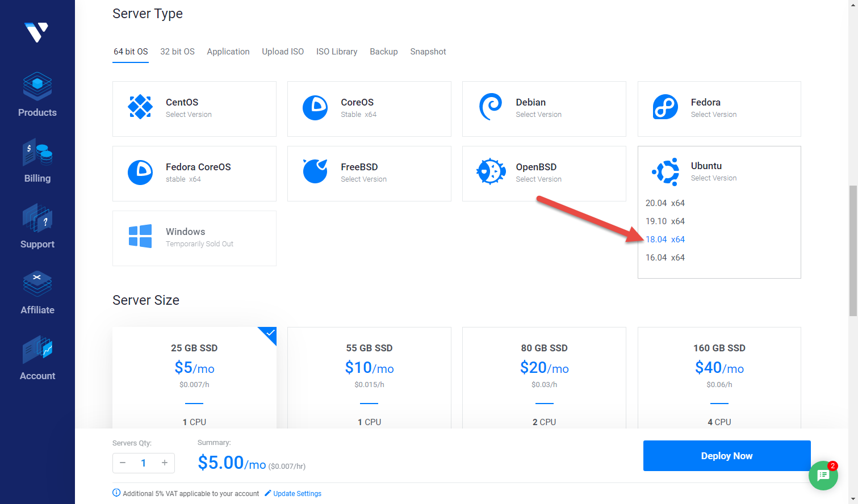Click the Deploy Now button
The width and height of the screenshot is (858, 504).
point(727,456)
